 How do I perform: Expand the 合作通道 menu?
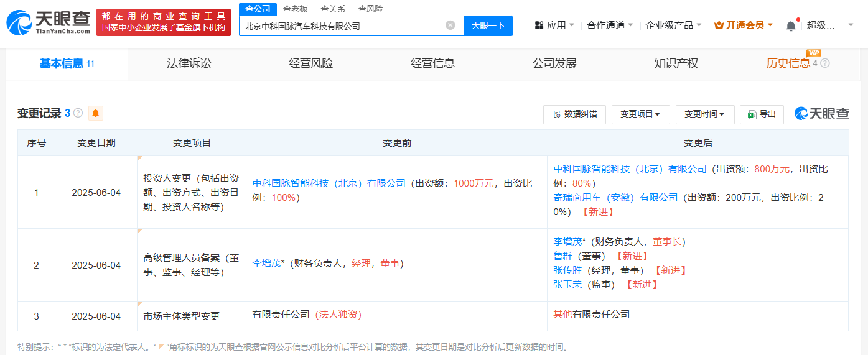(x=610, y=25)
